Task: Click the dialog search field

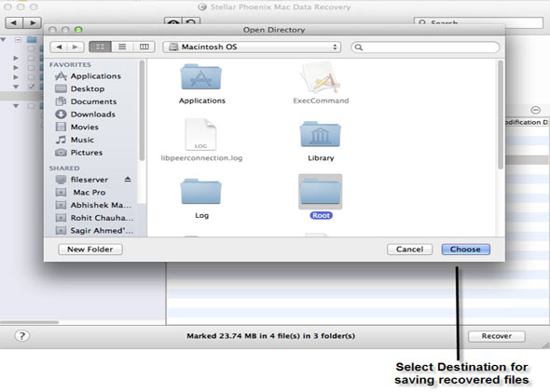Action: pos(425,47)
